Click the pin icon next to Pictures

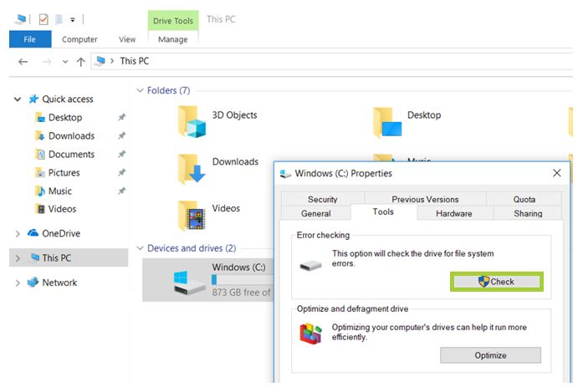point(121,172)
